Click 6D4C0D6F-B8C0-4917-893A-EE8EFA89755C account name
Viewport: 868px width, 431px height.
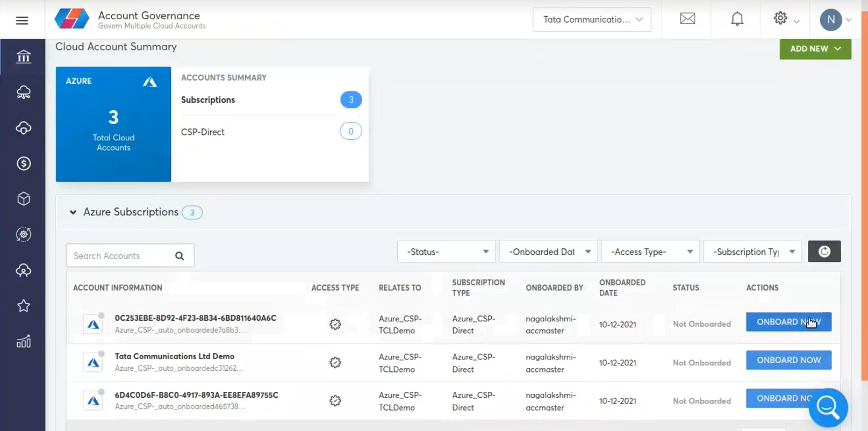(x=197, y=395)
